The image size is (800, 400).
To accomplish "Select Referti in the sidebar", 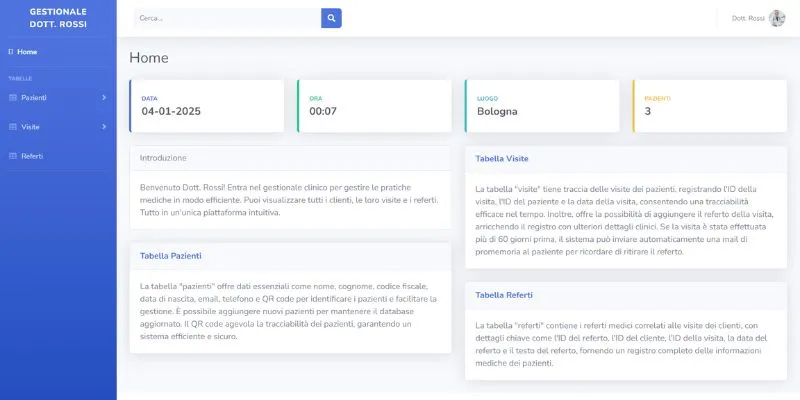I will pos(32,156).
